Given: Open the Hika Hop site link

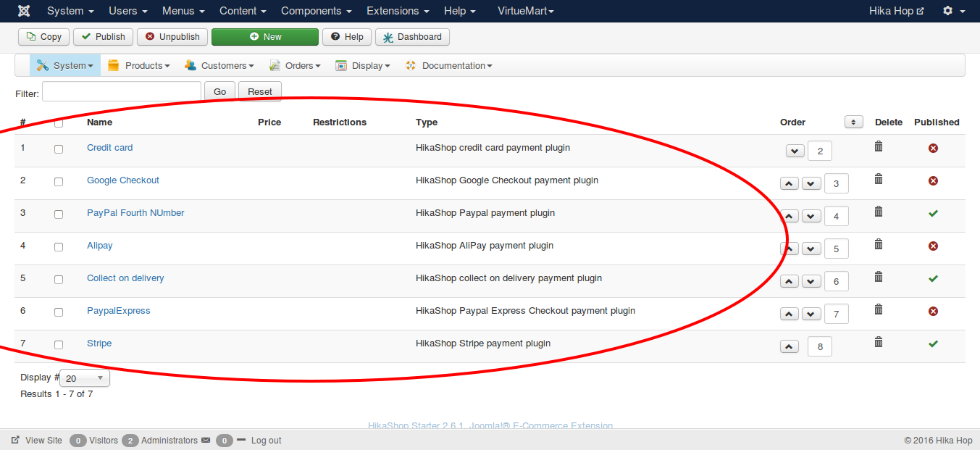Looking at the screenshot, I should coord(897,11).
